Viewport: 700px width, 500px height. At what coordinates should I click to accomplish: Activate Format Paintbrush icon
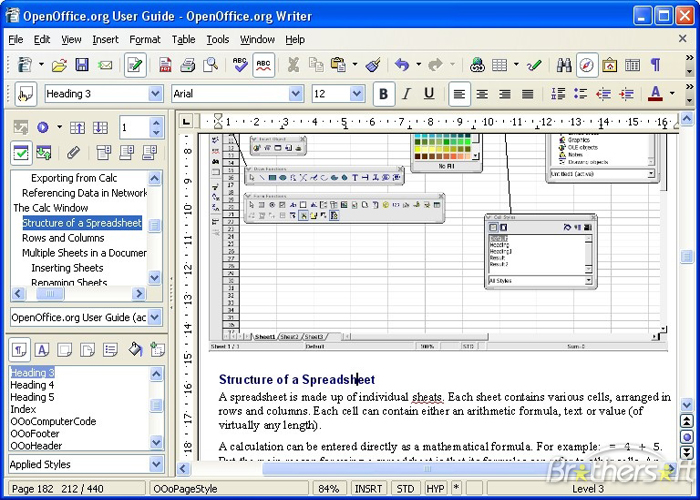coord(373,66)
